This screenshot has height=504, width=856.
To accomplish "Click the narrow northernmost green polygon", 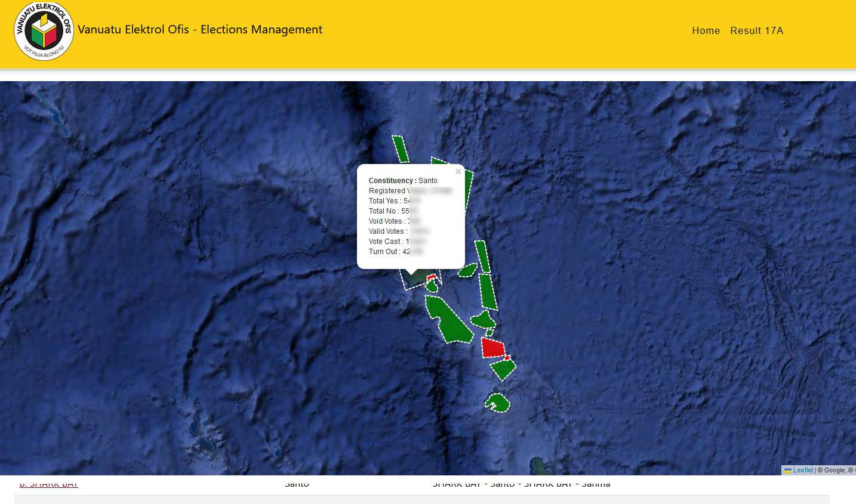I will (x=401, y=149).
